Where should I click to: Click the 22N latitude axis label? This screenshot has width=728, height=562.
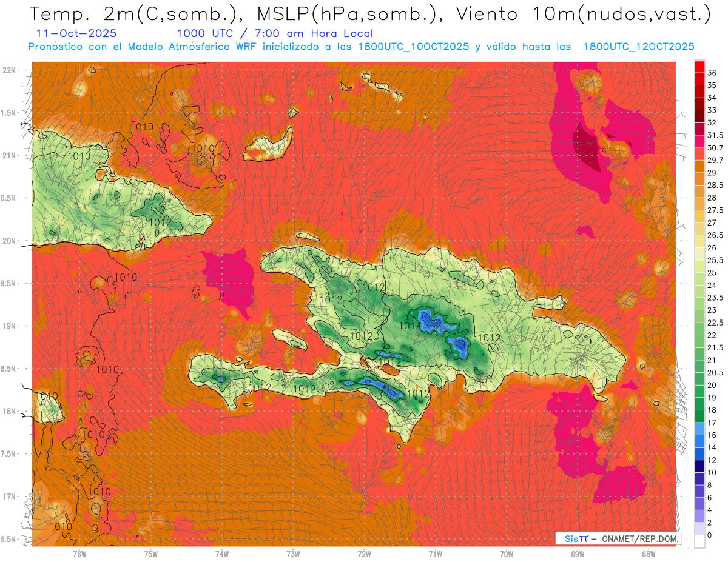(10, 70)
